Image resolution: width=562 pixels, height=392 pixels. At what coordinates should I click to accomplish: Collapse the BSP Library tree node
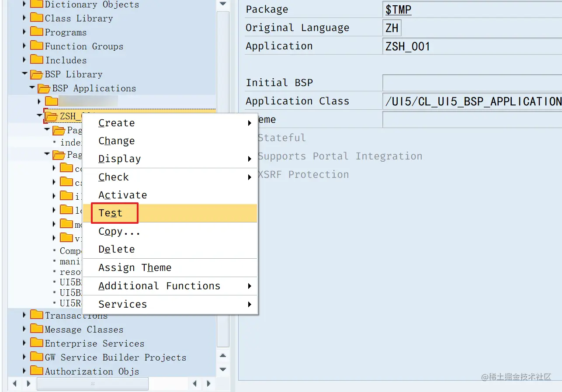tap(24, 74)
